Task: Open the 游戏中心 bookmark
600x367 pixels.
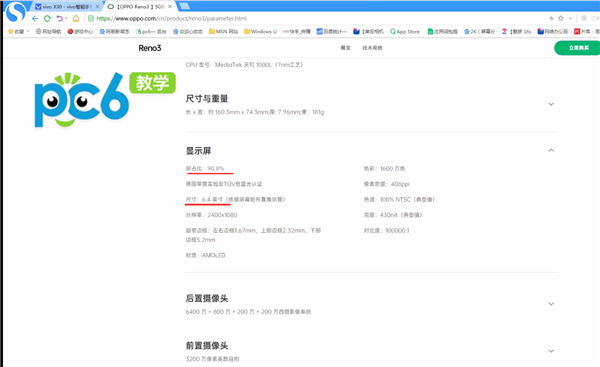Action: 80,31
